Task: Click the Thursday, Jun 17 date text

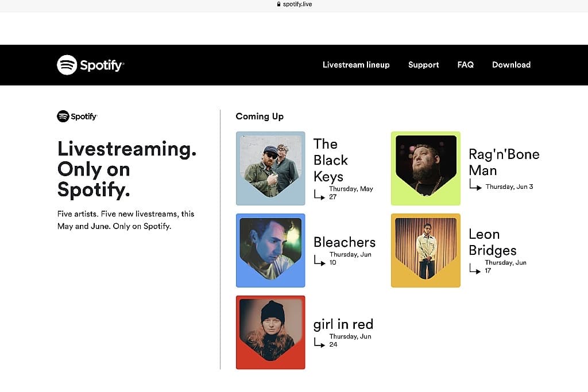Action: [505, 266]
